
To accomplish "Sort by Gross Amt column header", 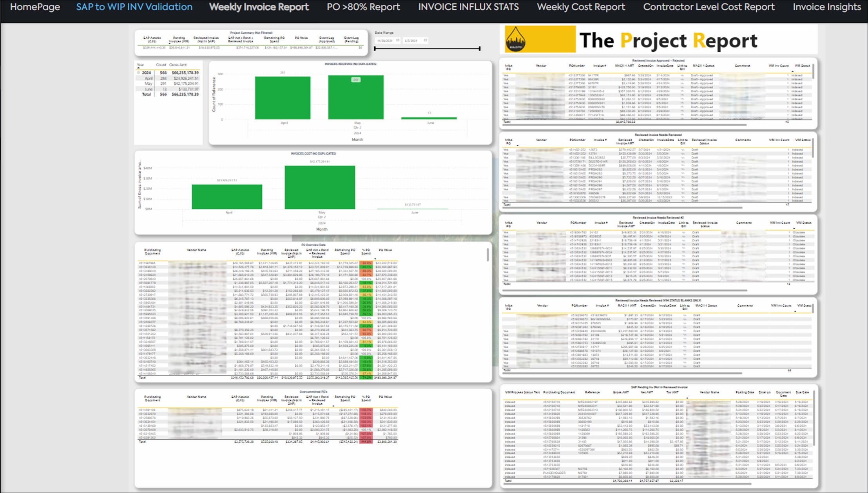I will pyautogui.click(x=178, y=65).
